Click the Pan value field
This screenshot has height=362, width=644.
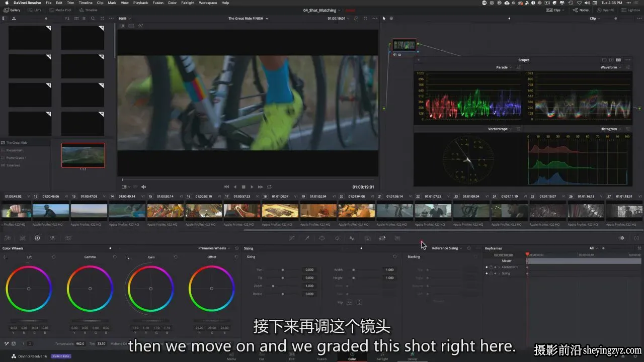point(309,270)
